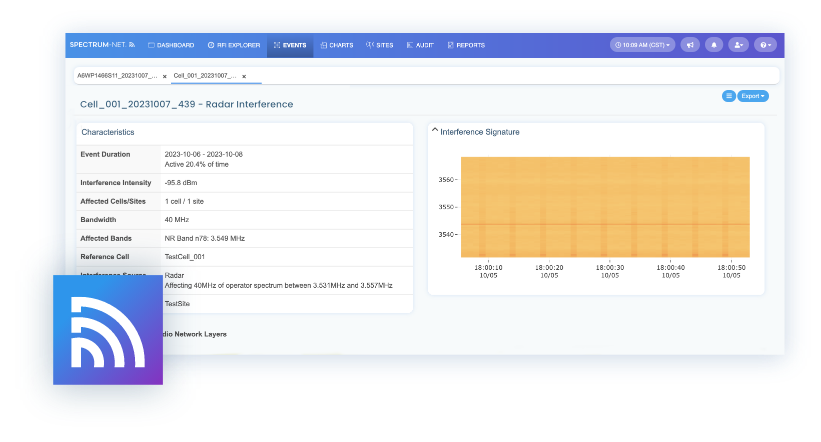Open the Export dropdown button
Image resolution: width=821 pixels, height=442 pixels.
[753, 96]
